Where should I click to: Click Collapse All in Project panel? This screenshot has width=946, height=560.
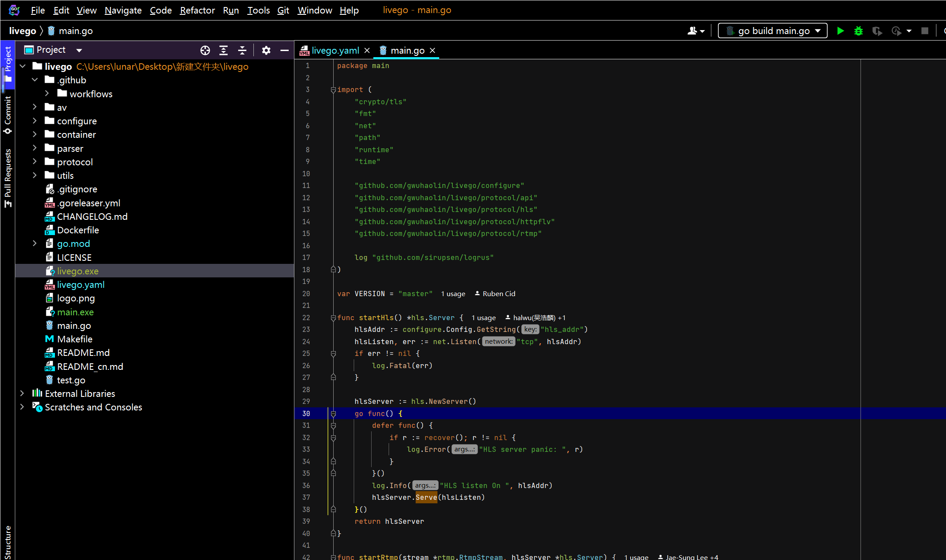pos(242,50)
